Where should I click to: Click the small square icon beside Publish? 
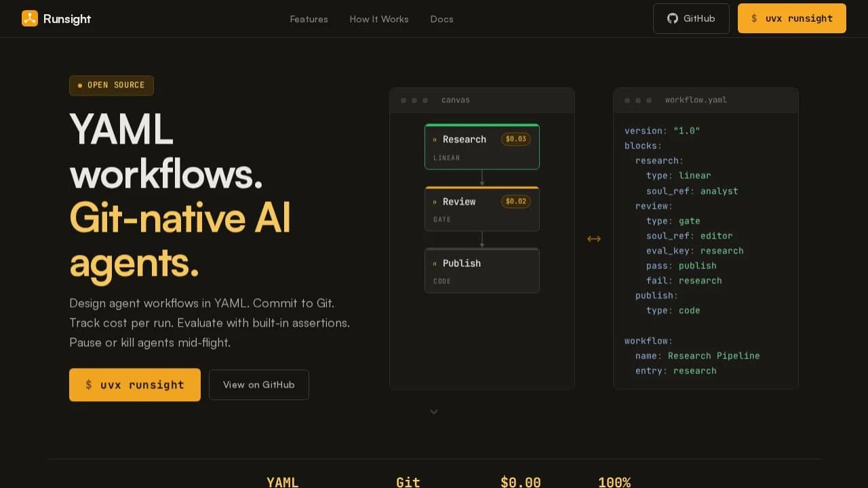[435, 264]
